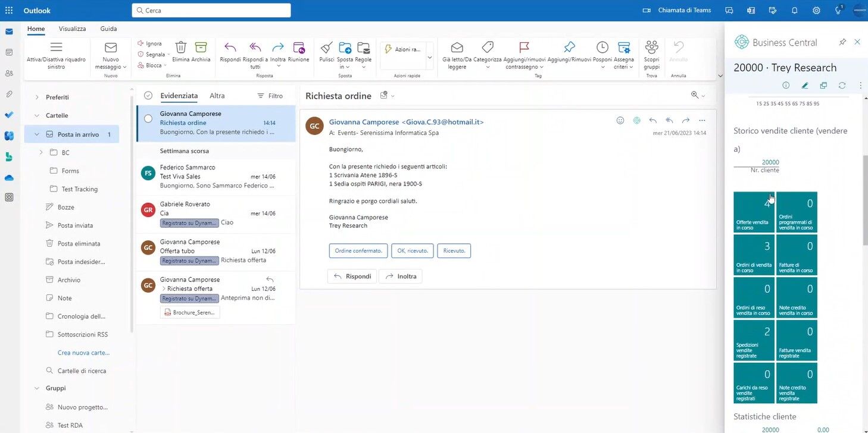
Task: Collapse the Cartelle section
Action: click(x=36, y=115)
